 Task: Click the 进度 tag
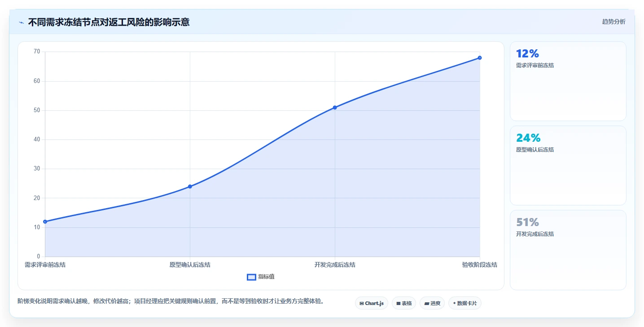tap(432, 303)
